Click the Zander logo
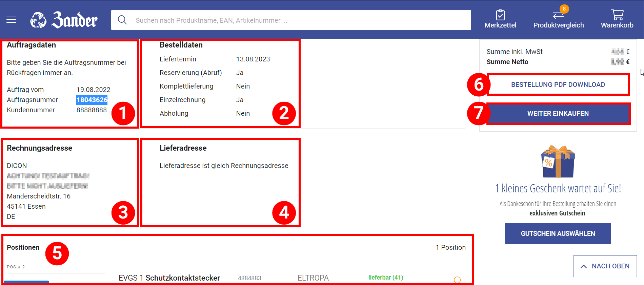The width and height of the screenshot is (644, 285). click(x=64, y=20)
